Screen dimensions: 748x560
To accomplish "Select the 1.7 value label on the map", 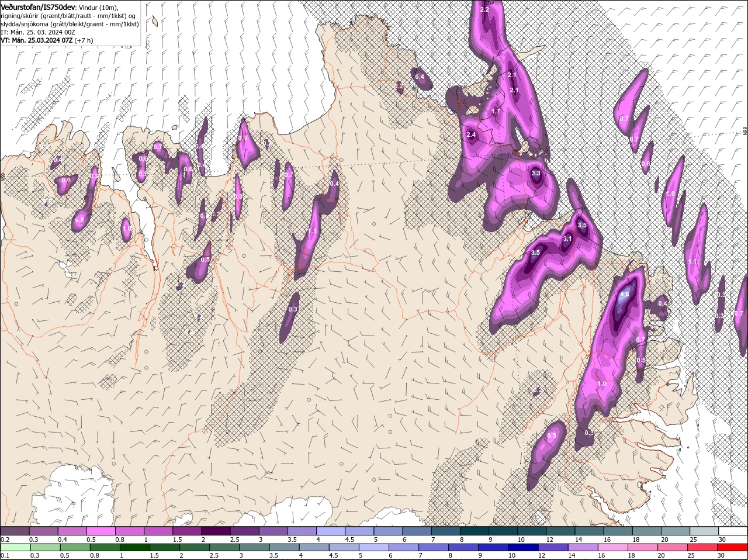I will pyautogui.click(x=496, y=111).
